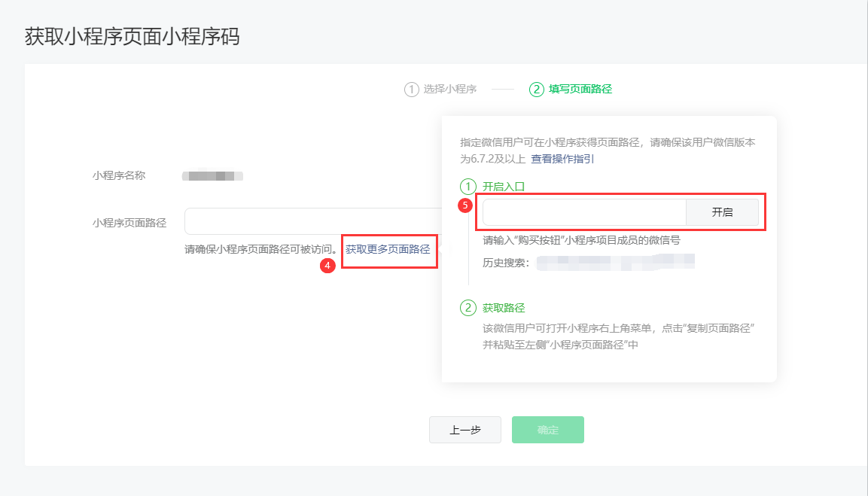Click the step 2 circle icon in progress bar
Viewport: 868px width, 496px height.
(x=536, y=90)
